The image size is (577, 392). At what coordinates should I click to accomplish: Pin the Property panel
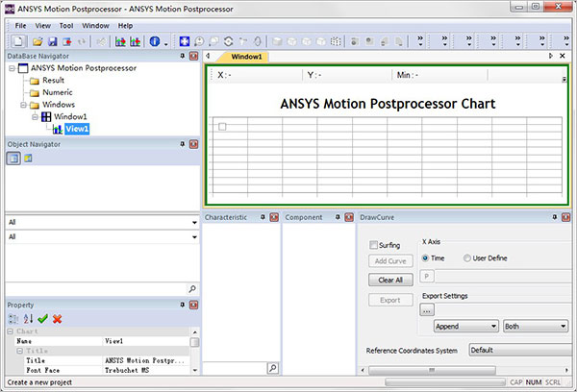(182, 305)
